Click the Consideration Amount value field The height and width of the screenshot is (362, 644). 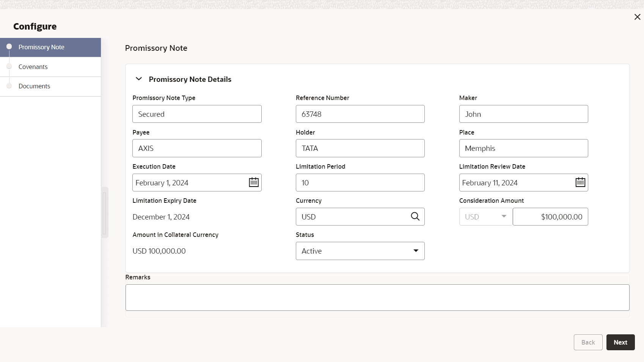point(550,217)
